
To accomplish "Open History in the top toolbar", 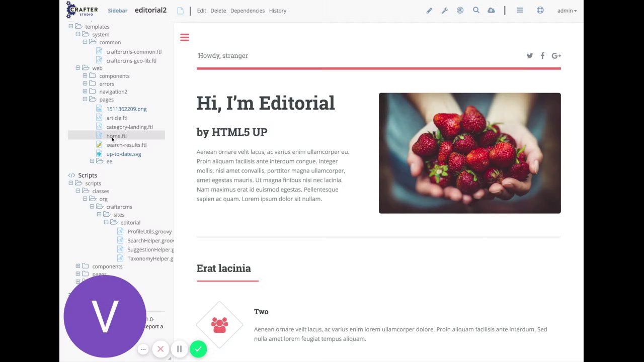I will 278,11.
